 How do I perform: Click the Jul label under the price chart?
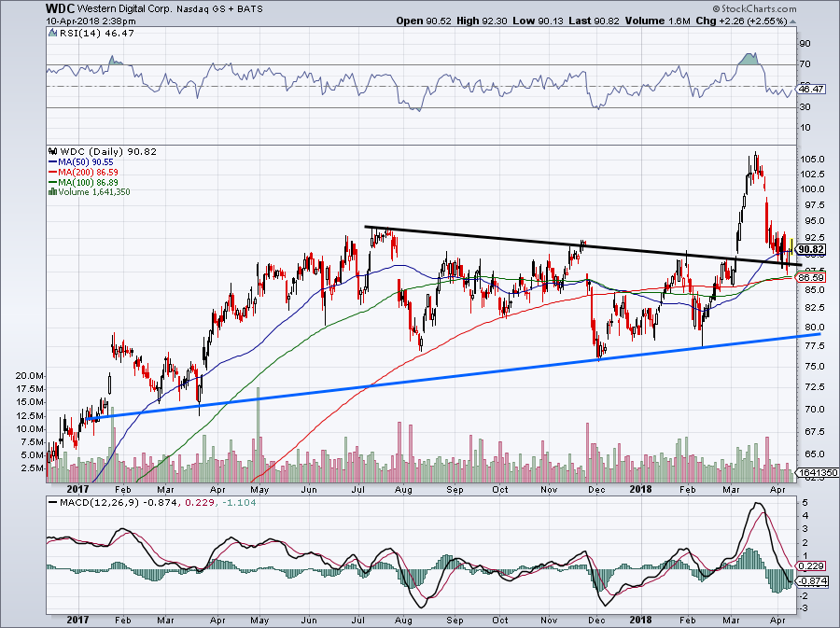(357, 490)
